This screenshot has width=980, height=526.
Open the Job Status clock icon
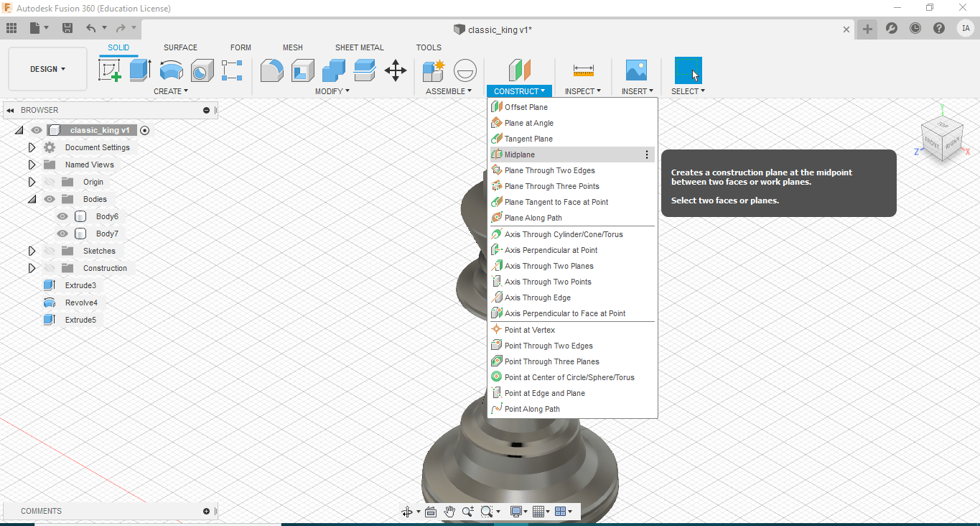tap(915, 28)
